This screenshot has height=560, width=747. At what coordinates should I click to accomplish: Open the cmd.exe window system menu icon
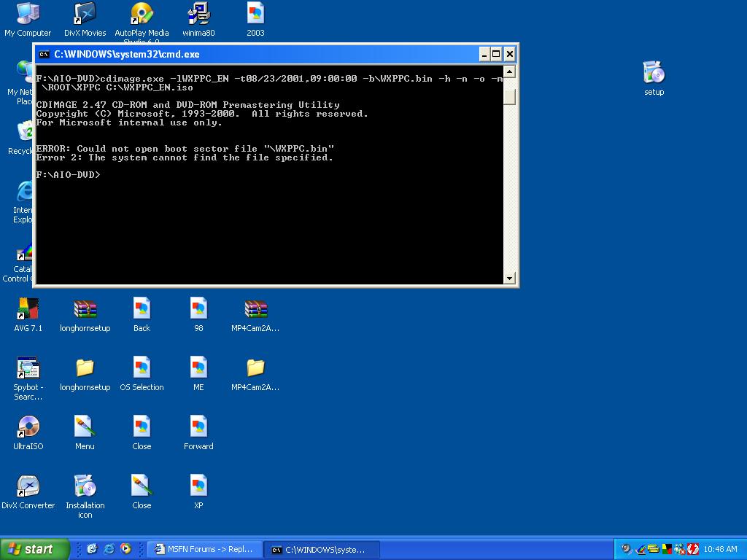[x=44, y=54]
